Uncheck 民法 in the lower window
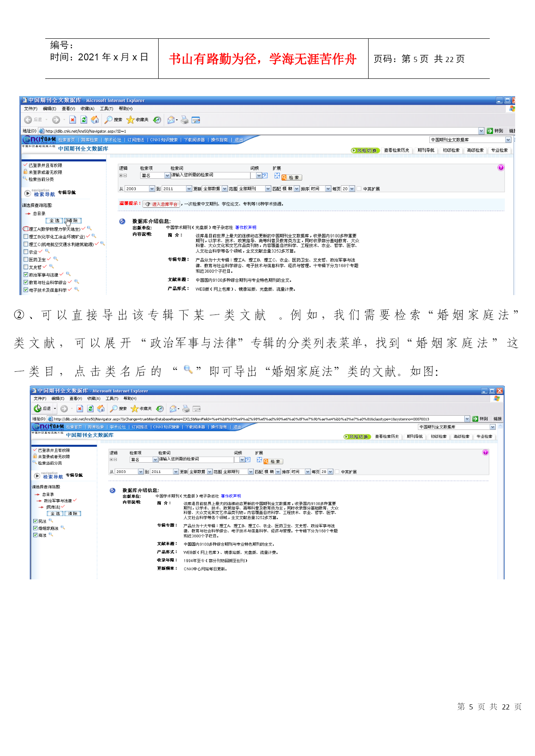This screenshot has width=535, height=756. [35, 521]
